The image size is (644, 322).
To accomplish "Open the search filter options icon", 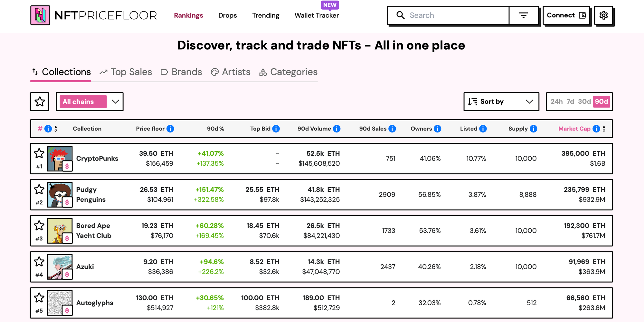I will point(524,15).
